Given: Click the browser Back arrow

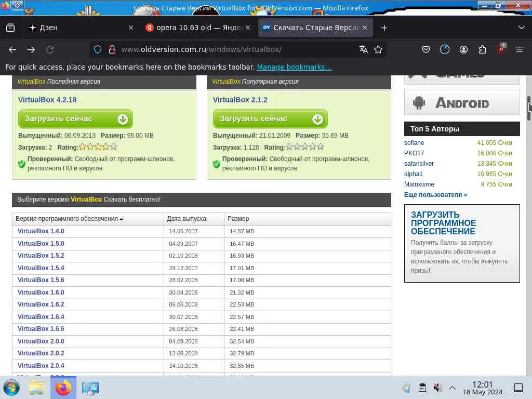Looking at the screenshot, I should pyautogui.click(x=12, y=49).
